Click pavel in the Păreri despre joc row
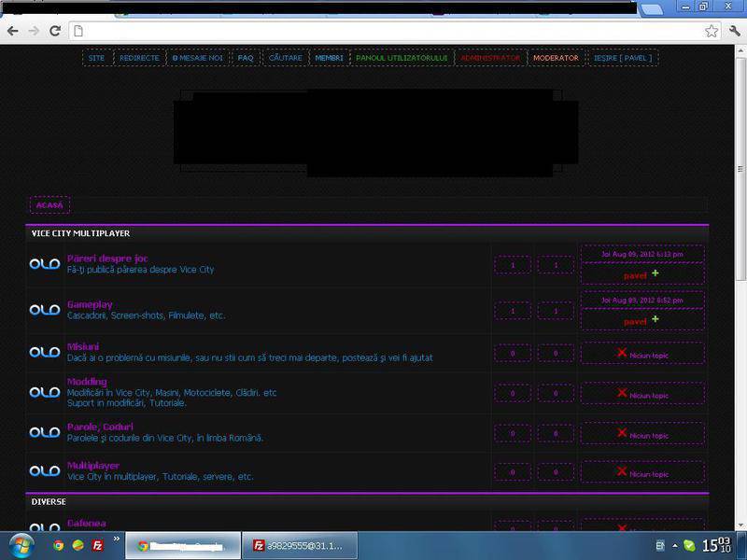This screenshot has width=747, height=560. [636, 275]
